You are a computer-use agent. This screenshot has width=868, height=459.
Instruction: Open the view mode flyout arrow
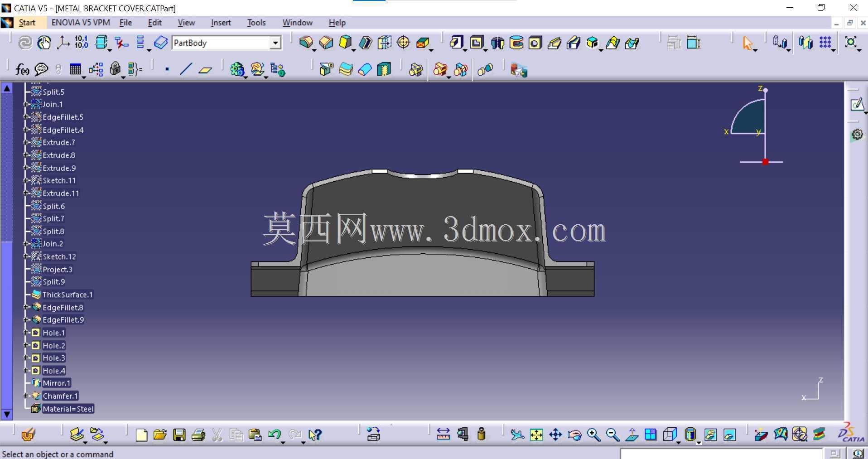pyautogui.click(x=698, y=442)
